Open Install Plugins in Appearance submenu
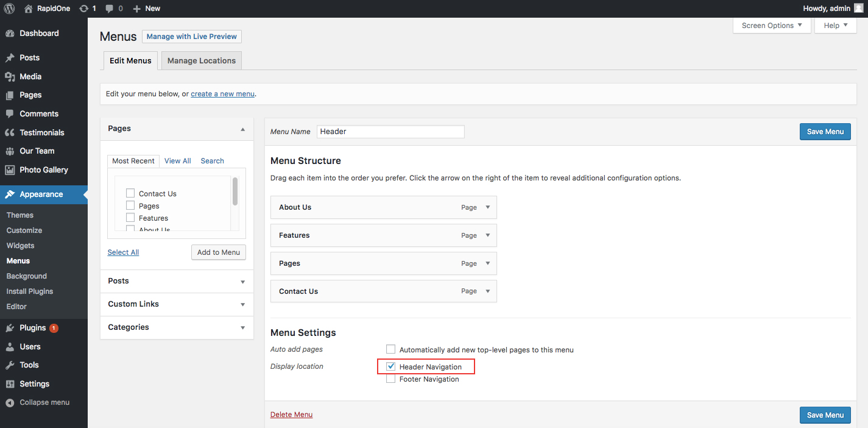The height and width of the screenshot is (428, 868). 30,291
